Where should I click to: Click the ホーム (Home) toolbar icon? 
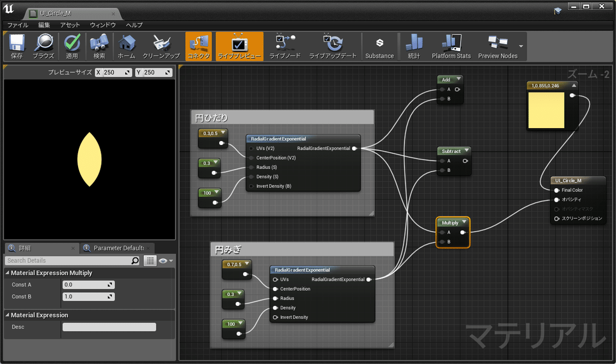click(126, 46)
